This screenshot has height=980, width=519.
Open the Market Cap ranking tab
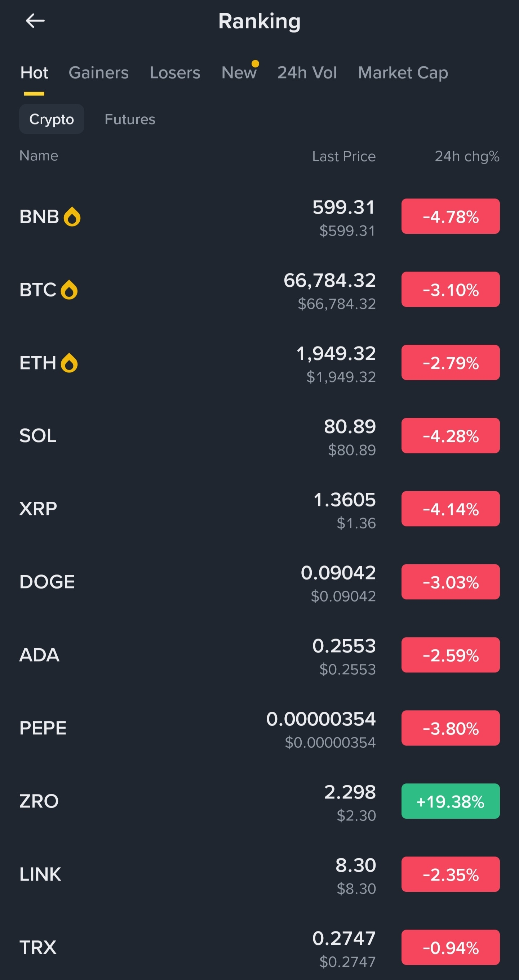tap(403, 73)
